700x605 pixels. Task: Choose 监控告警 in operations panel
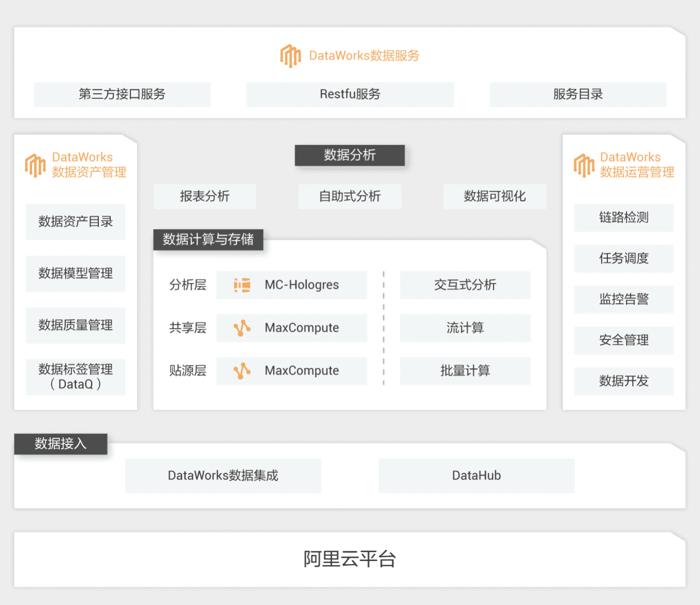point(624,299)
